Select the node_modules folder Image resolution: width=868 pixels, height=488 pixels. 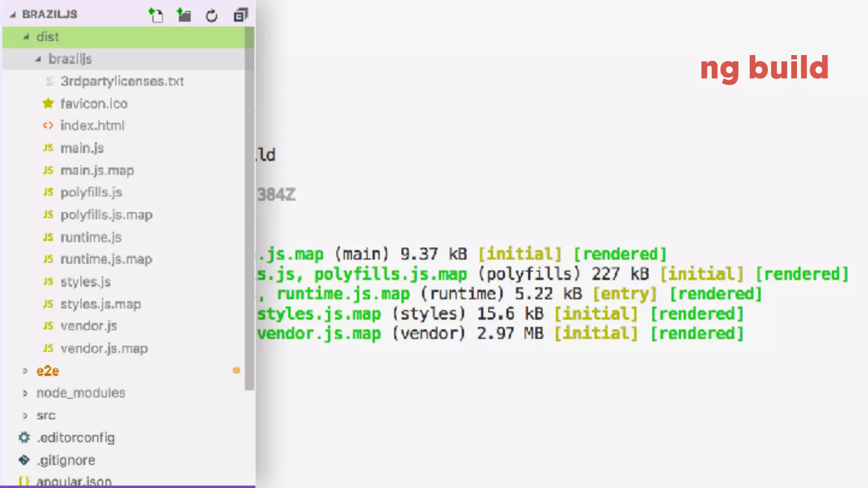[81, 393]
